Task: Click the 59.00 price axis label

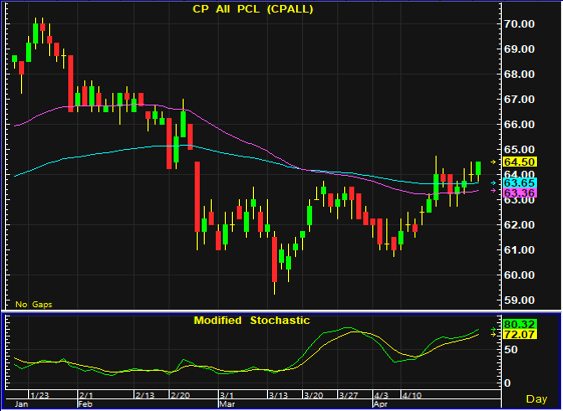Action: point(519,300)
